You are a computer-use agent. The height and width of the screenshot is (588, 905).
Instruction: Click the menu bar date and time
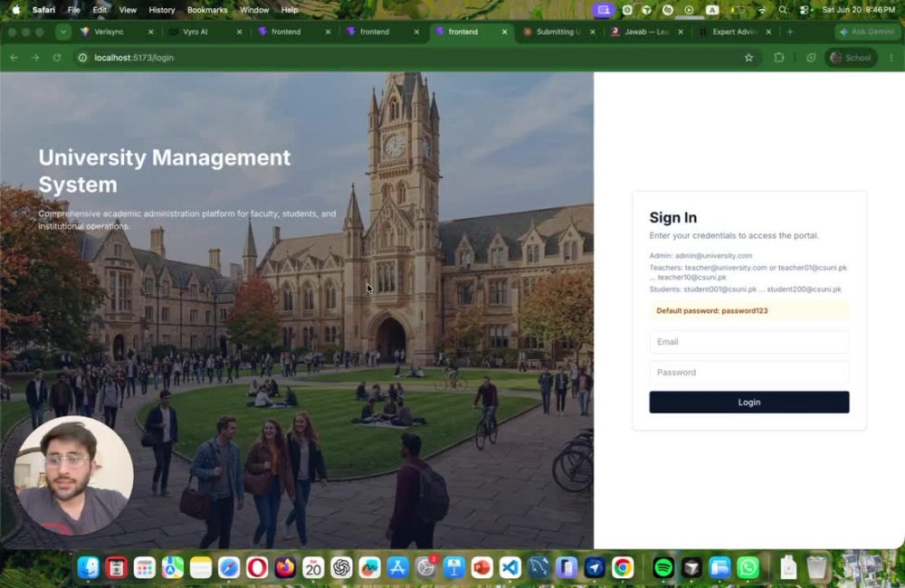859,10
